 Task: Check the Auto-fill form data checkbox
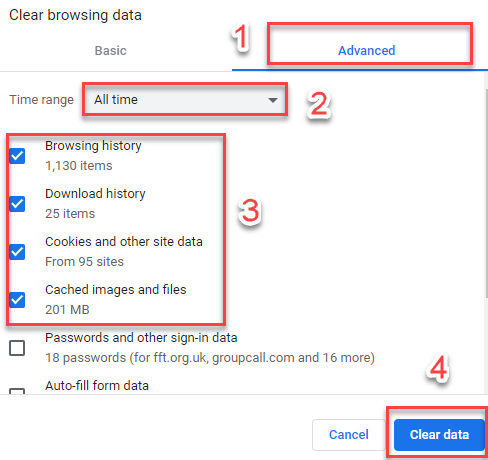coord(17,391)
